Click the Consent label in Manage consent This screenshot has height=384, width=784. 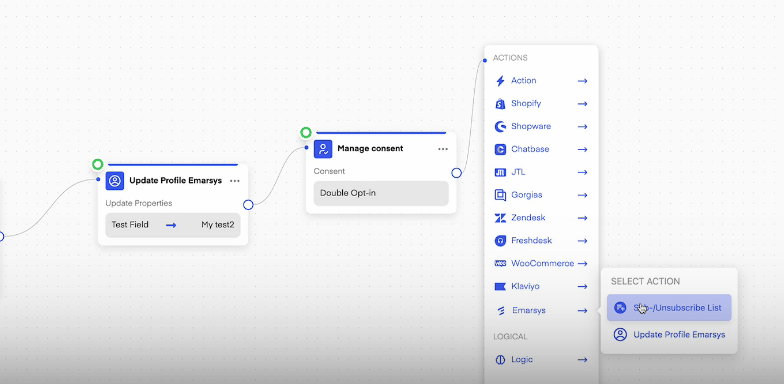point(329,171)
